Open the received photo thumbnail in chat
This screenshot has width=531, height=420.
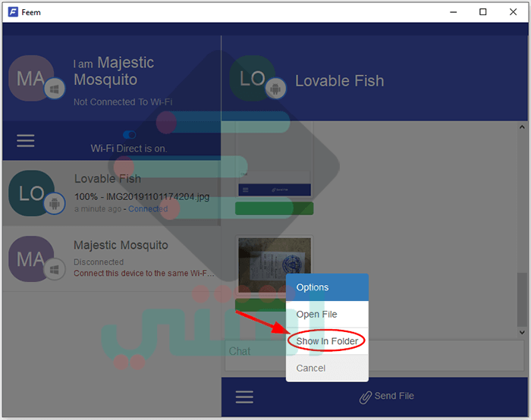point(275,265)
